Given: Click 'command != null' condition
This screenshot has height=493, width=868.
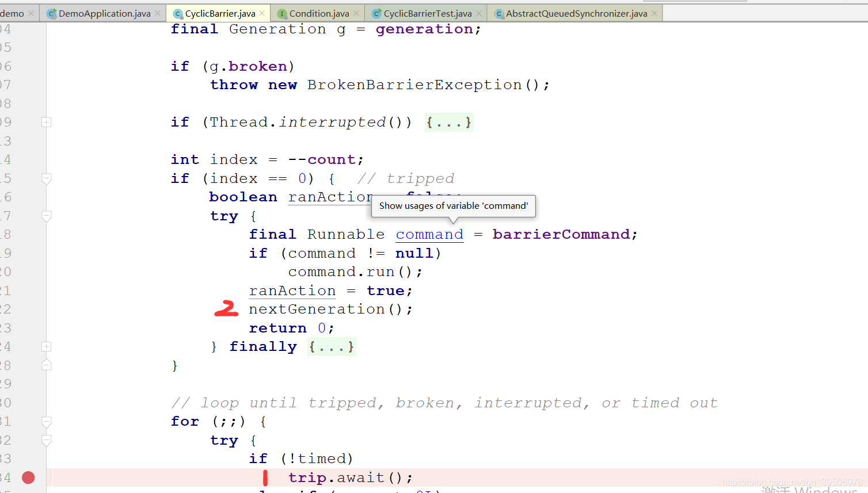Looking at the screenshot, I should point(360,253).
